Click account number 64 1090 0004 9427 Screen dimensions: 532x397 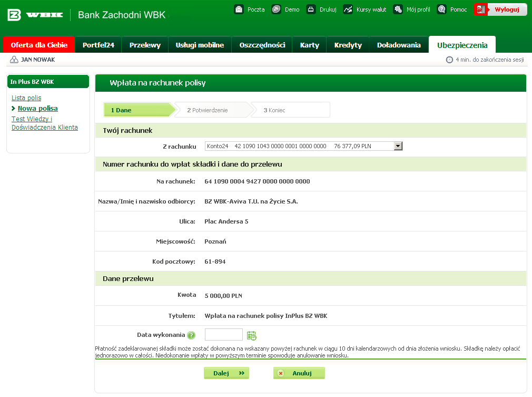tap(257, 181)
